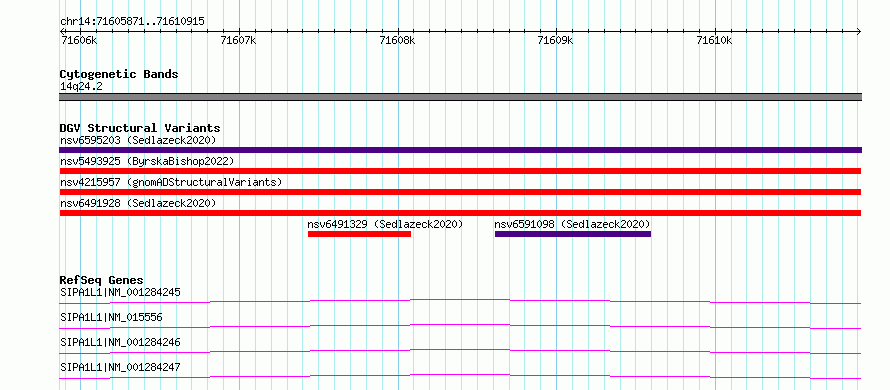Click the 71606k ruler tick label
890x390 pixels.
tap(79, 40)
